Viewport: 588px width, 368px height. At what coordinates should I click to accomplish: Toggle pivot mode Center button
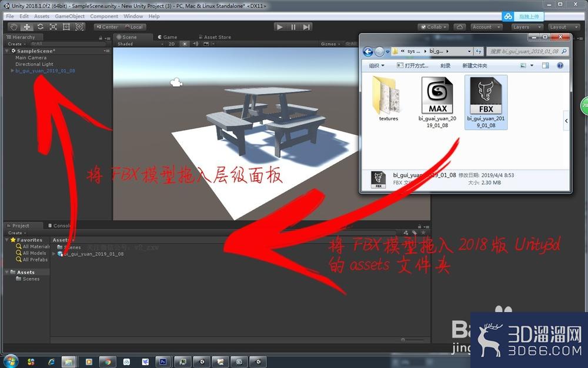108,27
